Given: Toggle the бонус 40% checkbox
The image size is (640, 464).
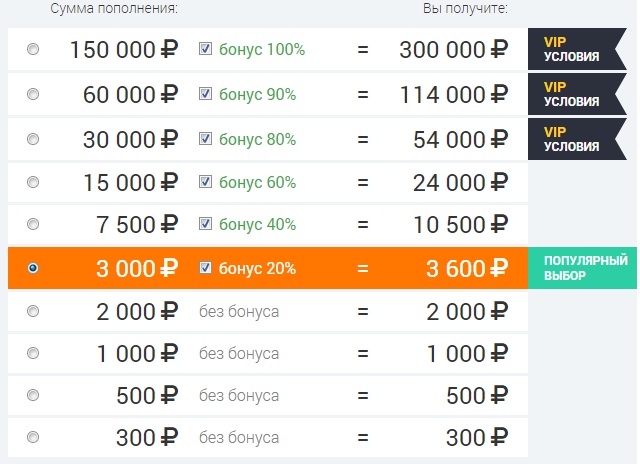Looking at the screenshot, I should [205, 224].
